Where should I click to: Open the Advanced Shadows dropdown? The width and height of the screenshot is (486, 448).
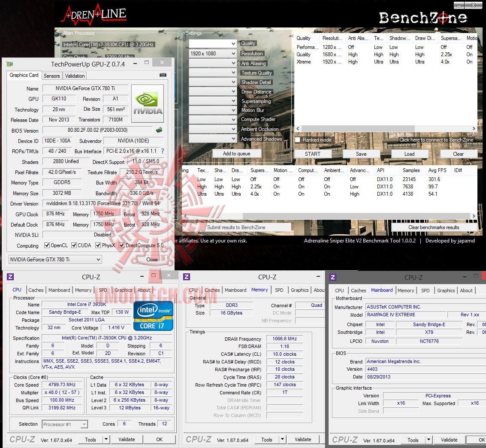pos(213,139)
